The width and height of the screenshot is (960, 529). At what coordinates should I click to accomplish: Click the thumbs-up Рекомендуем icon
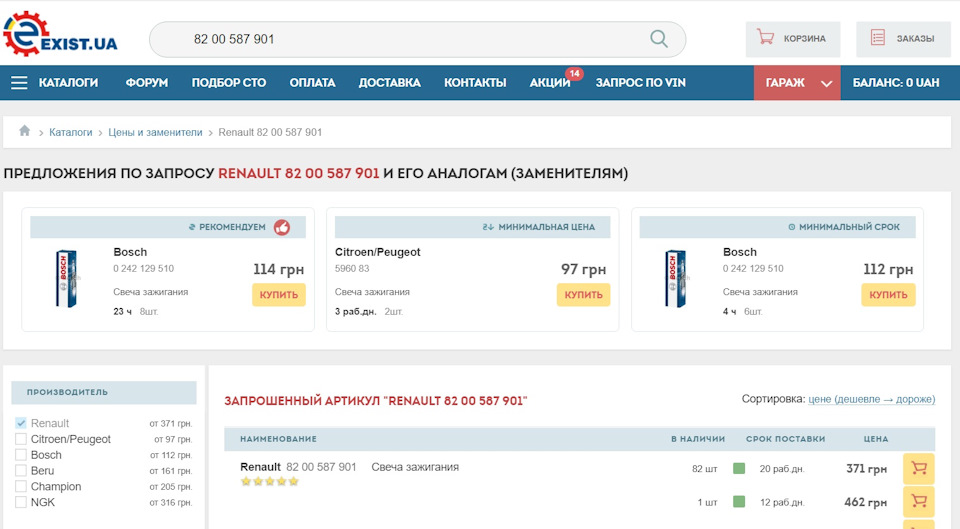tap(282, 227)
